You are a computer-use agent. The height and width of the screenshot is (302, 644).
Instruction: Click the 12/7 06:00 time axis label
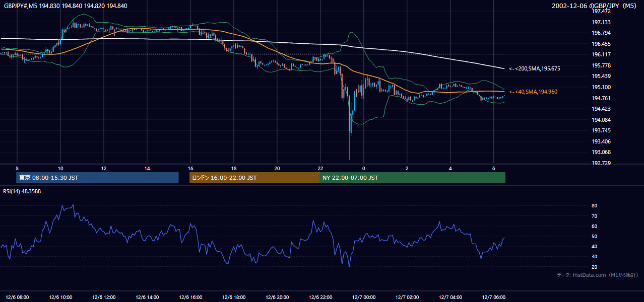[494, 297]
